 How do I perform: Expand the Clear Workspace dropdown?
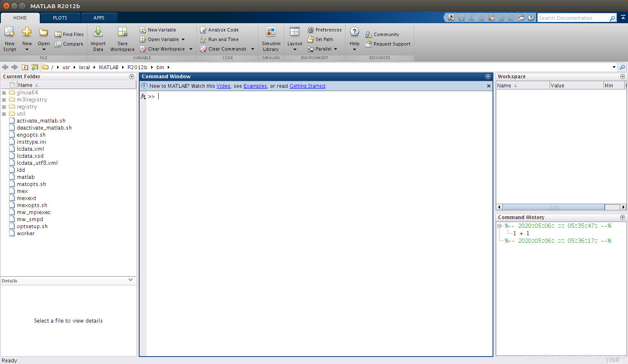(x=191, y=49)
